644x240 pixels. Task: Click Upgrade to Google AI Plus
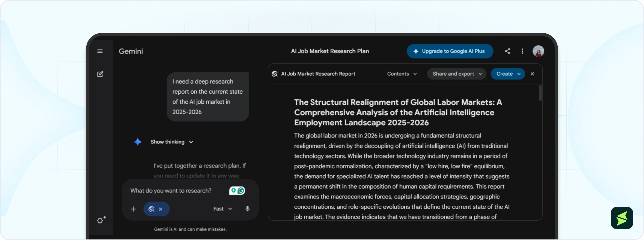click(450, 51)
